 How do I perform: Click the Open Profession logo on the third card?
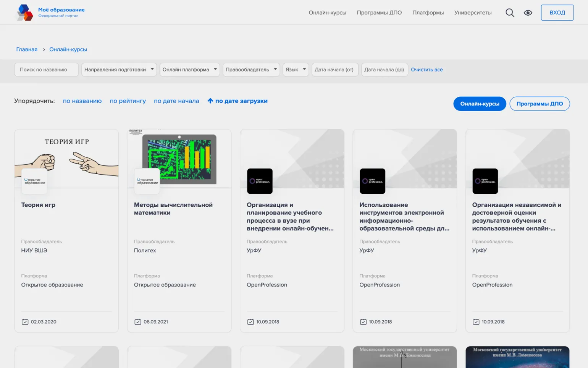point(260,181)
